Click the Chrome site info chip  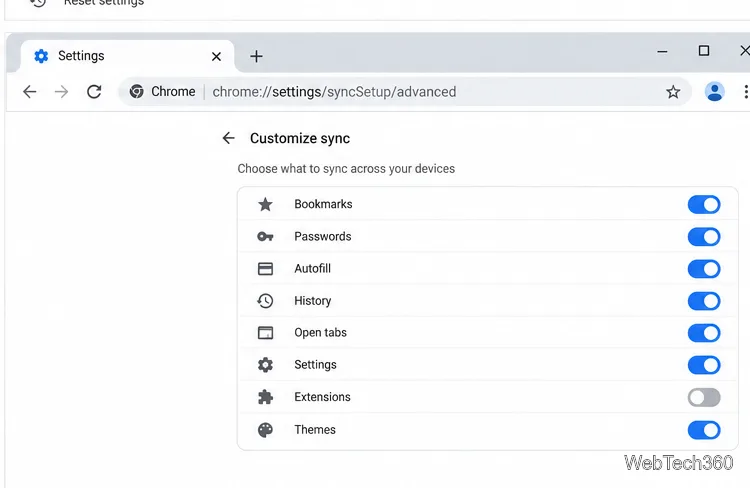[163, 91]
